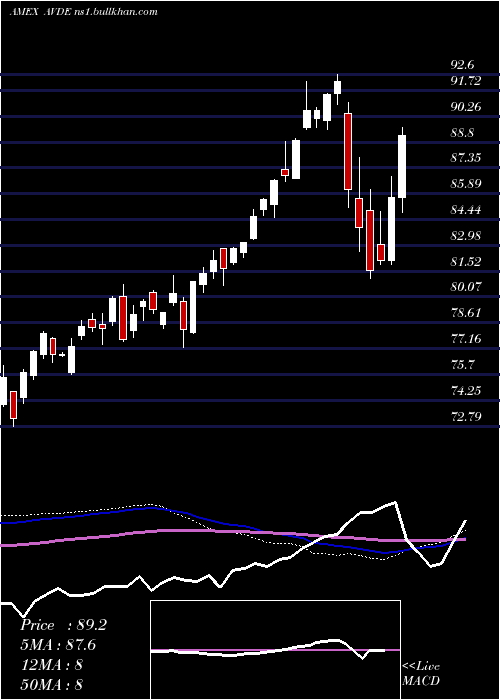The image size is (500, 700).
Task: Click the 5MA : 87.6 readout
Action: click(x=58, y=645)
